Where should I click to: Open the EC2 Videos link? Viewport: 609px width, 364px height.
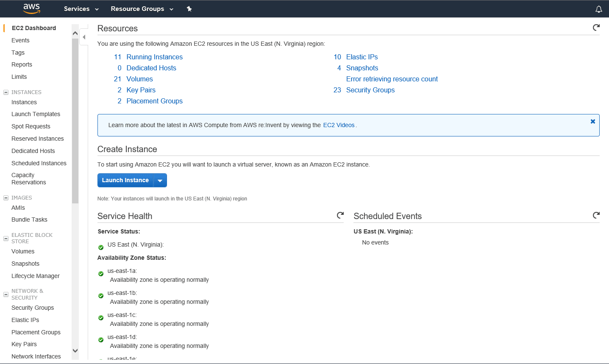tap(339, 125)
